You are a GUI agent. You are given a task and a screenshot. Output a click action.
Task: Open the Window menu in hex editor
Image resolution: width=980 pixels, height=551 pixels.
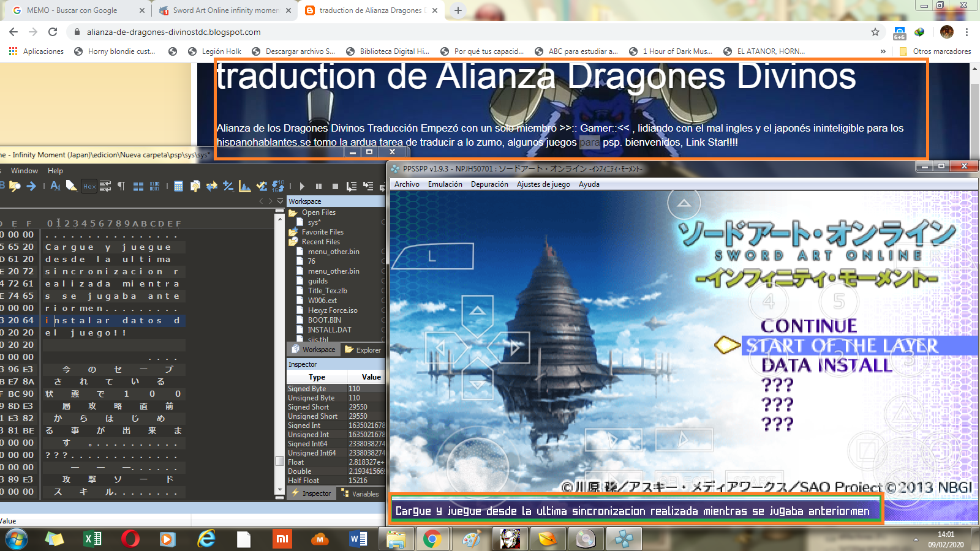click(24, 171)
